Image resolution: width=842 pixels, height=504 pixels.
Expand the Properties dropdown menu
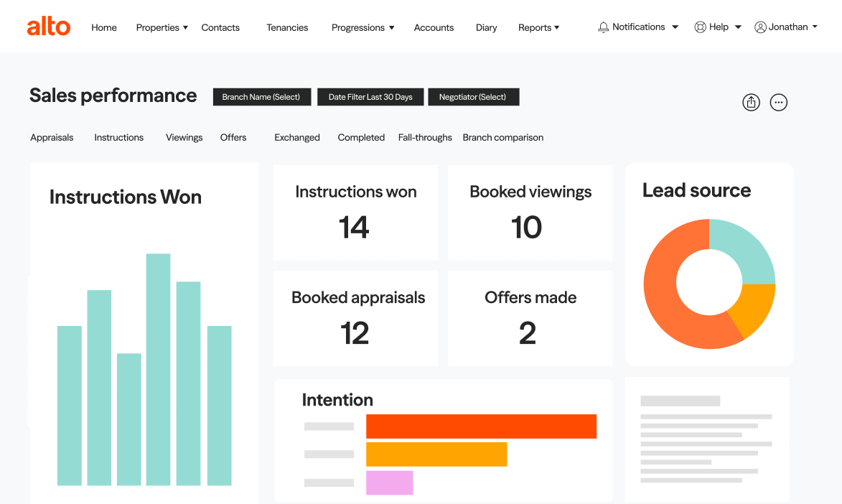162,27
